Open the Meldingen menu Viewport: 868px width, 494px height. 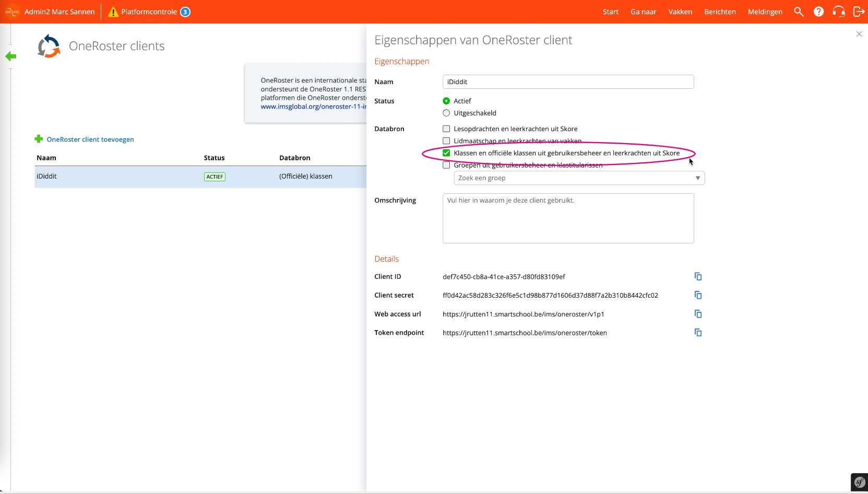click(x=765, y=11)
